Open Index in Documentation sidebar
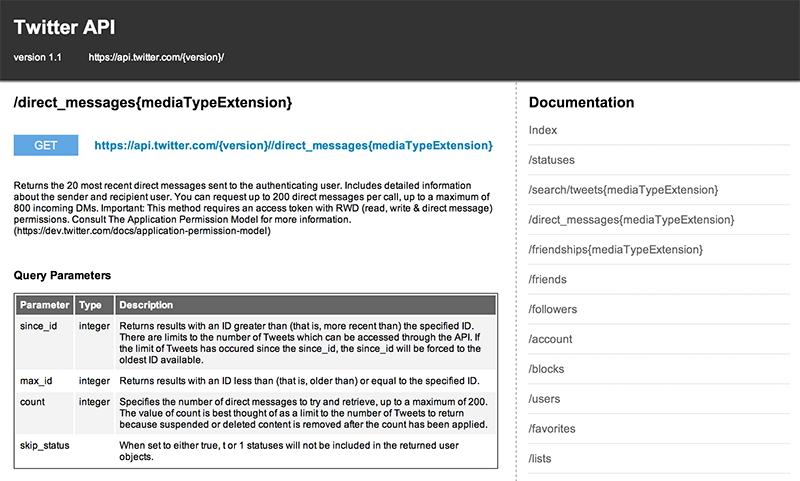 pos(543,130)
